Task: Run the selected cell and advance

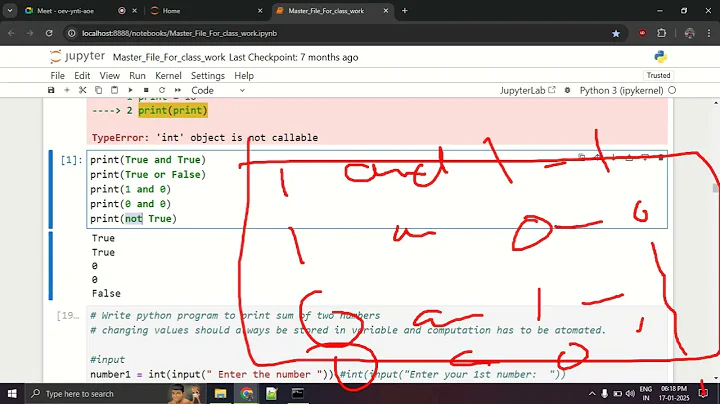Action: pos(130,90)
